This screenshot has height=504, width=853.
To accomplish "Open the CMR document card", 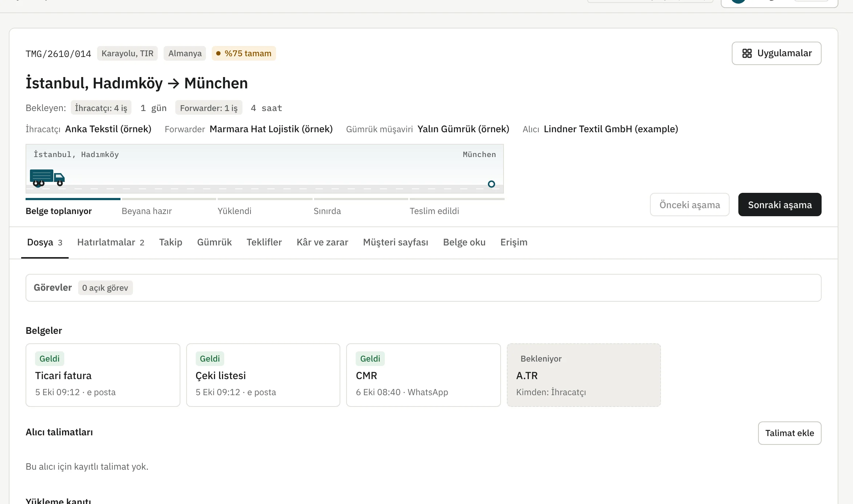I will click(x=424, y=375).
